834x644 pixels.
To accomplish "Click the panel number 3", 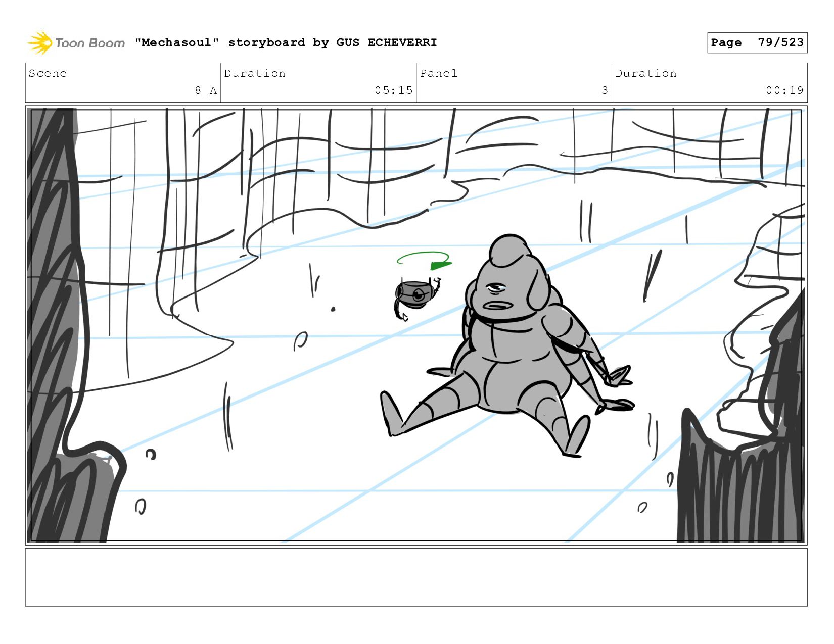I will point(605,90).
